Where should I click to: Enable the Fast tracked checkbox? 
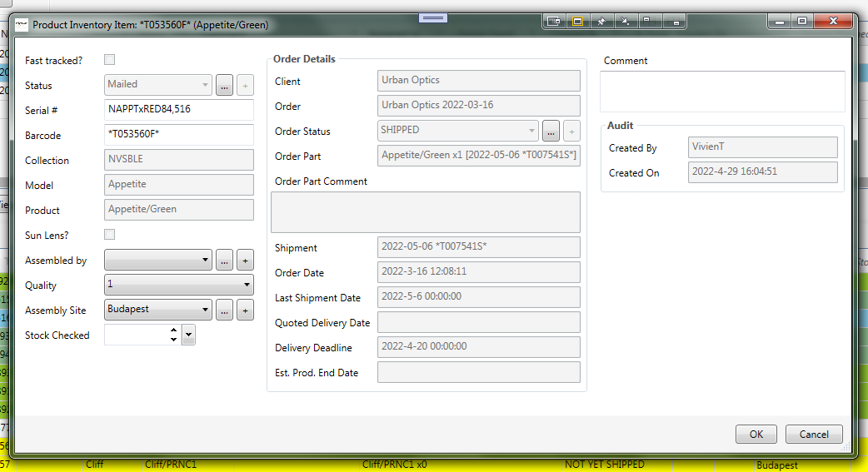(x=109, y=60)
